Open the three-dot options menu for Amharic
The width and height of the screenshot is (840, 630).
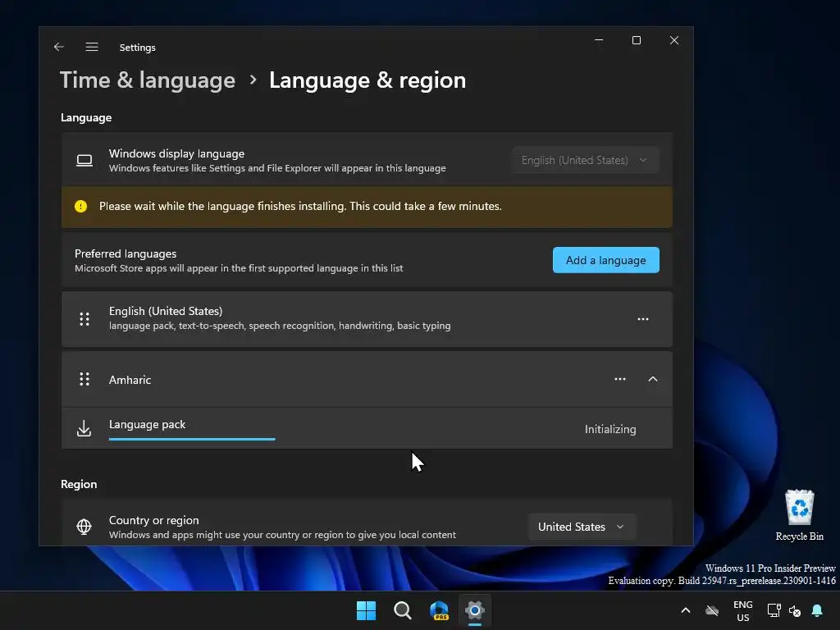620,379
